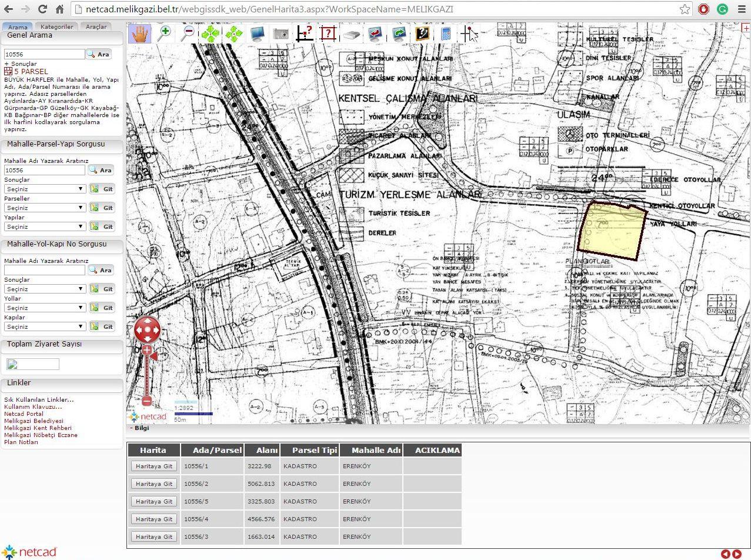Activate the zoom in magnifier tool

coord(164,33)
